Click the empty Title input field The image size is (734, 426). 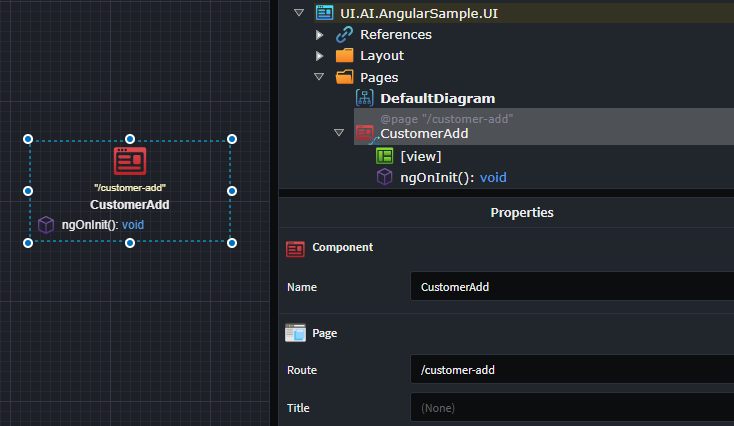[x=570, y=408]
